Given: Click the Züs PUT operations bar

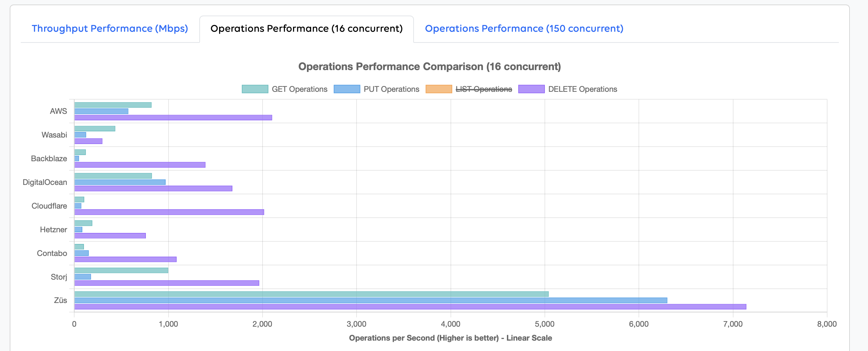Looking at the screenshot, I should (x=371, y=300).
